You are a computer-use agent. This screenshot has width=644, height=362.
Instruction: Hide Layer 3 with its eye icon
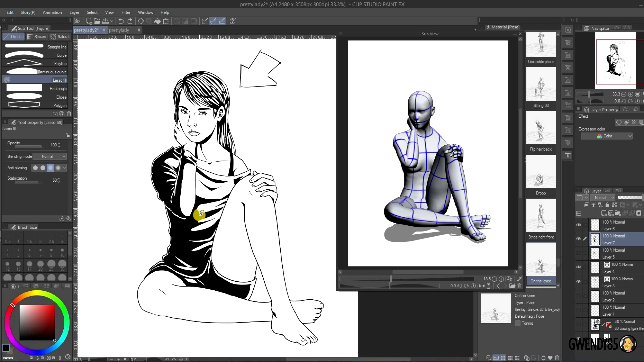[x=578, y=282]
